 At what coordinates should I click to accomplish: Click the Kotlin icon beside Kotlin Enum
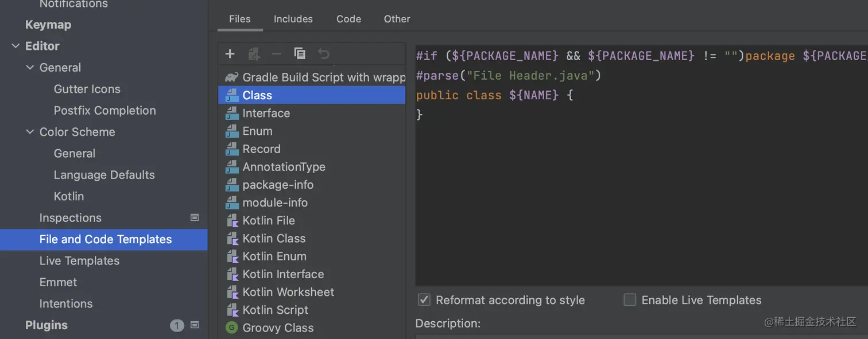232,256
